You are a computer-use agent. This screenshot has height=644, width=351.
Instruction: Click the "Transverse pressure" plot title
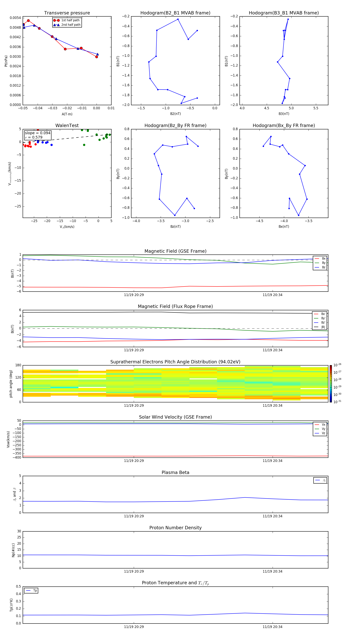pos(67,13)
